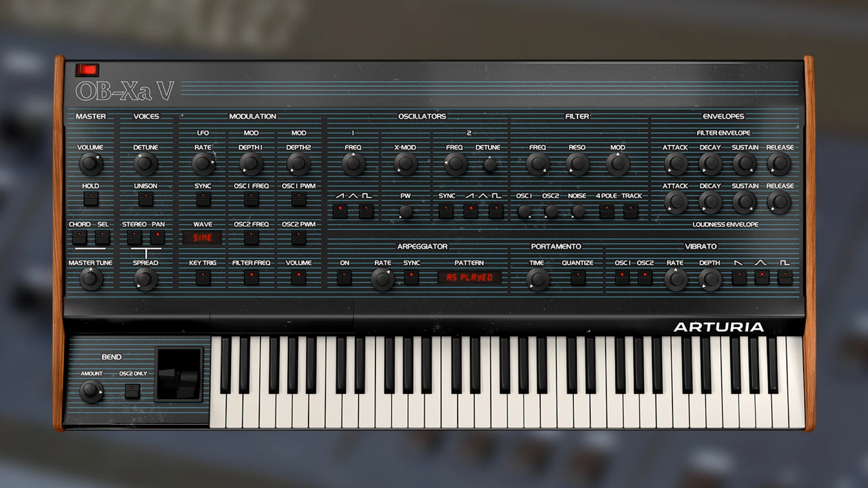Enable oscillator 1 pulse waveform button
The image size is (868, 488).
click(x=366, y=211)
